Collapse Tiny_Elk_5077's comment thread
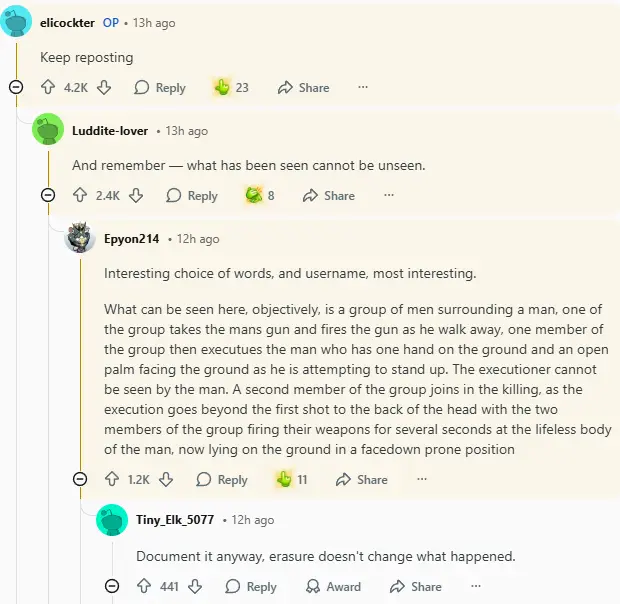This screenshot has height=604, width=620. [x=112, y=587]
